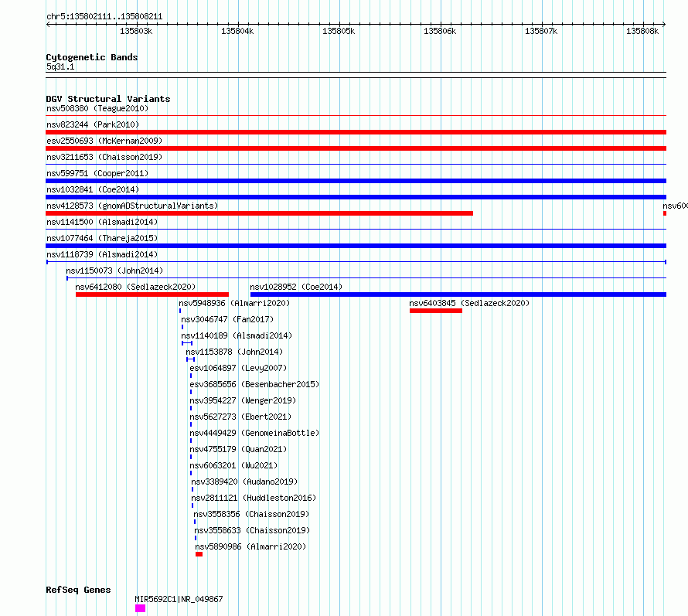688x616 pixels.
Task: Open the esv2550693 (McKernan2009) variant label
Action: tap(104, 141)
